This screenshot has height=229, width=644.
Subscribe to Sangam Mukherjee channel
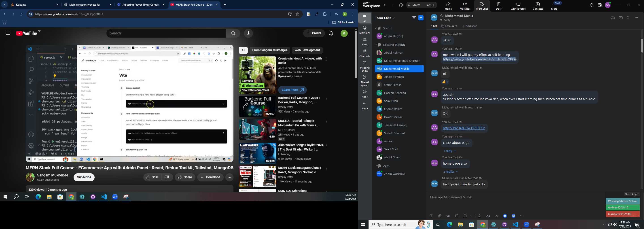pos(84,177)
